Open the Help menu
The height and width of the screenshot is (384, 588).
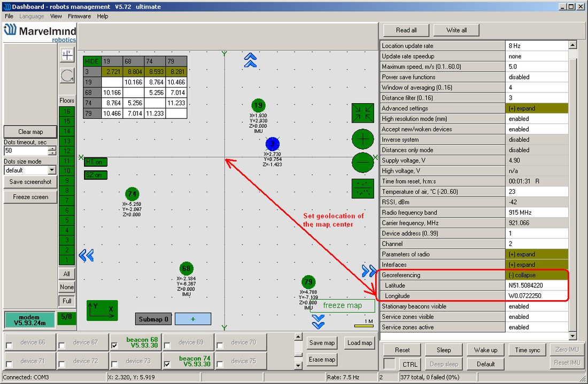click(103, 16)
